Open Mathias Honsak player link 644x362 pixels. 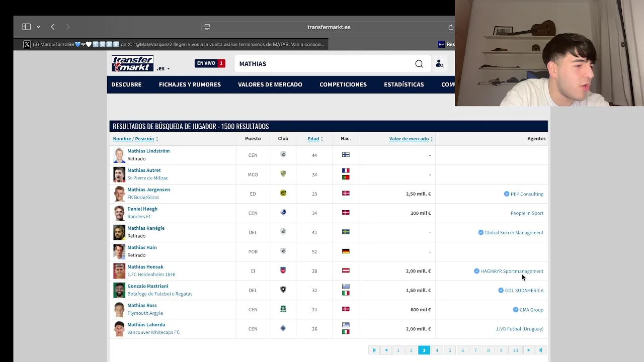pos(145,267)
